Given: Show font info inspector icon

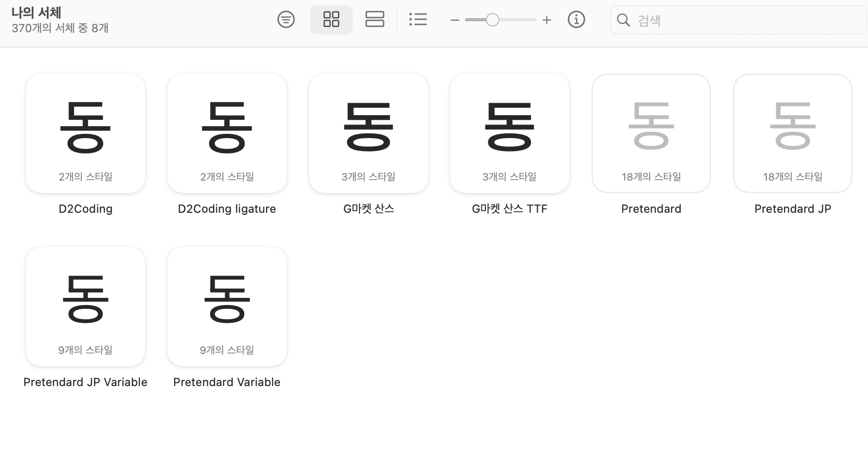Looking at the screenshot, I should (576, 20).
